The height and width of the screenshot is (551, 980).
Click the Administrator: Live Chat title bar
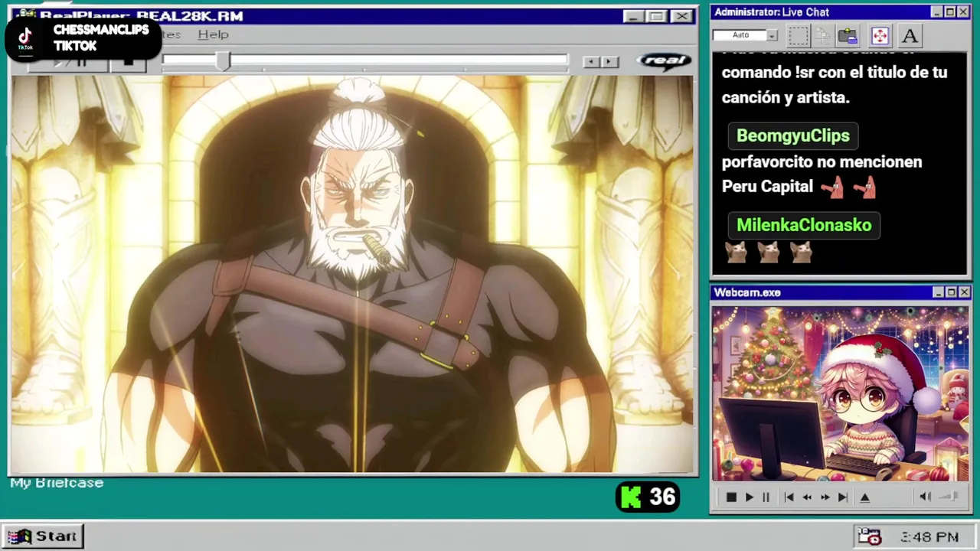click(839, 12)
